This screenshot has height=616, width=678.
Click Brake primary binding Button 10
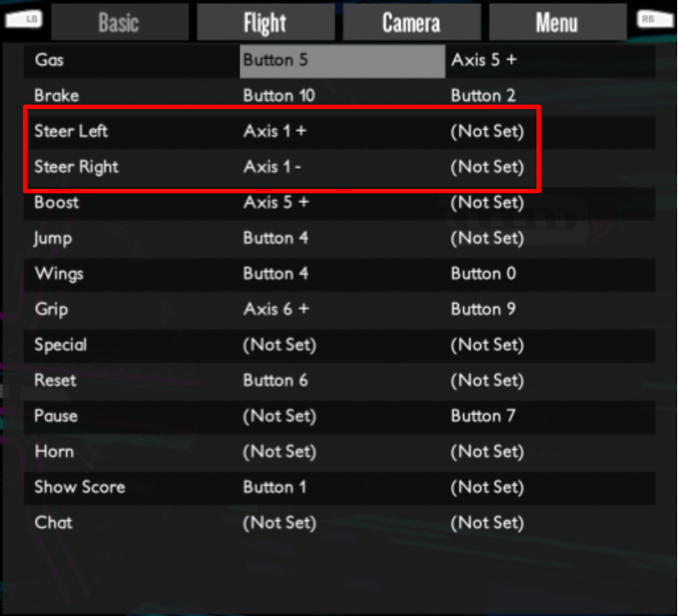click(x=279, y=96)
